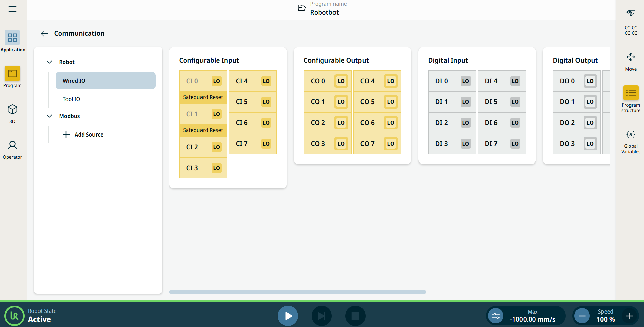
Task: Open the 3D view
Action: click(12, 113)
